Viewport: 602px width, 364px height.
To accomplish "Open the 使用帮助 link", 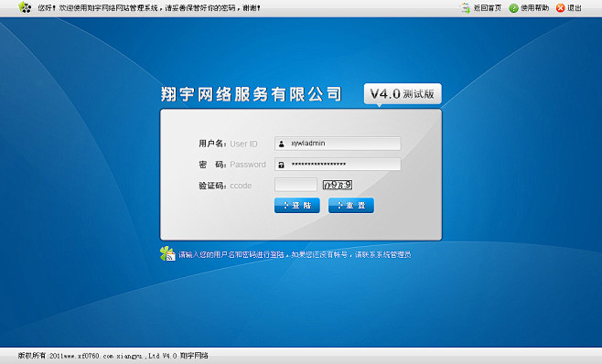I will [x=535, y=8].
